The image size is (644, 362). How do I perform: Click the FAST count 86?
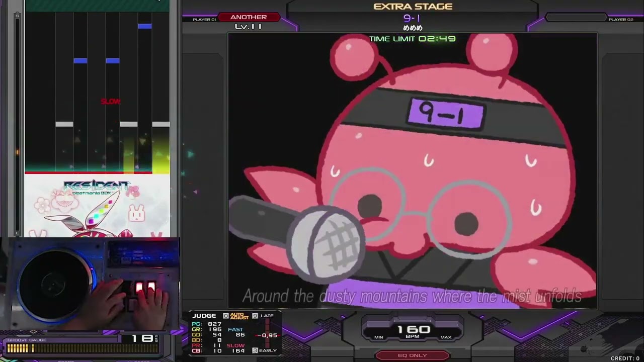[x=240, y=335]
